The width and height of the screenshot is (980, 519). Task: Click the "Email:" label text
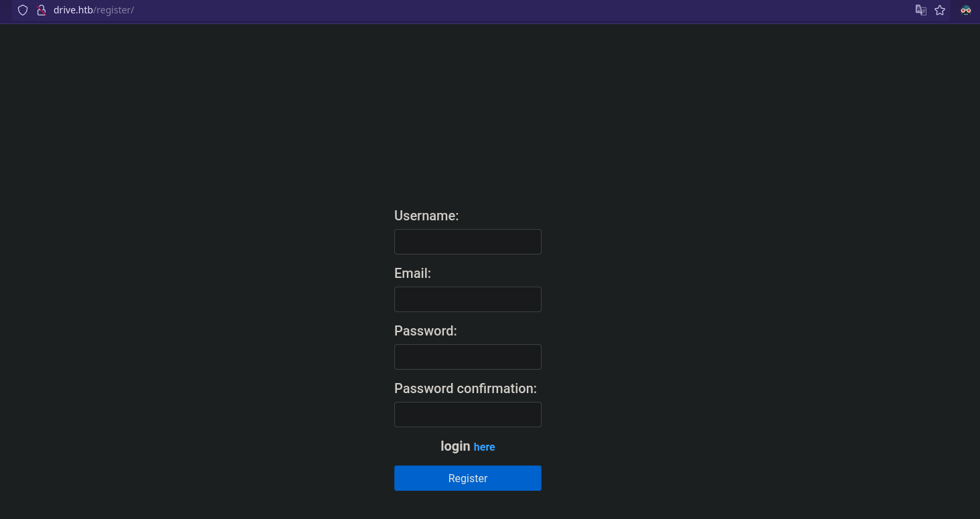412,273
